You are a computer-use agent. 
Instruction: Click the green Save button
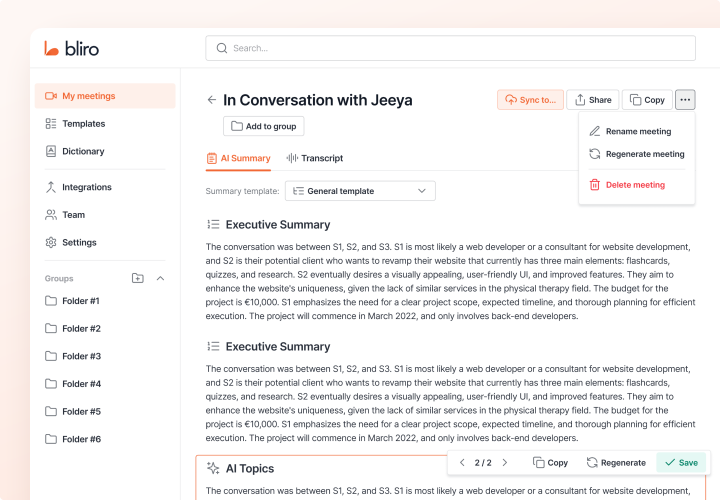(x=681, y=462)
